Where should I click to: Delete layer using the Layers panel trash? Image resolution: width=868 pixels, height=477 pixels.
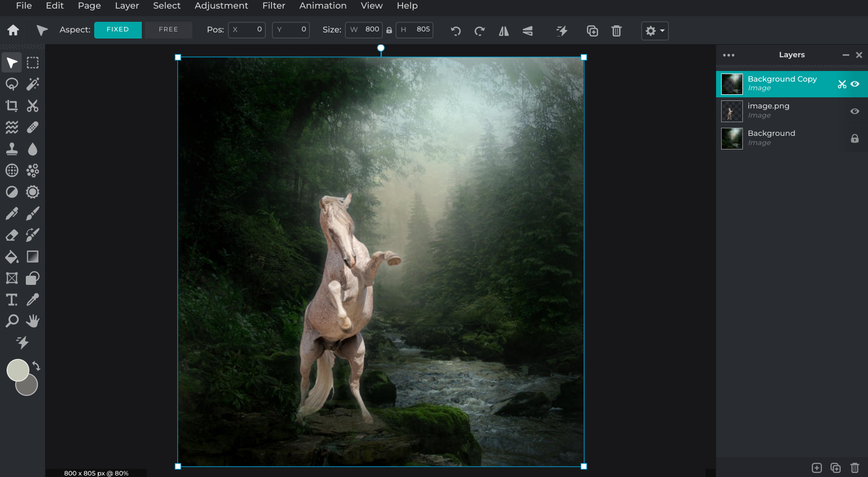click(x=855, y=468)
